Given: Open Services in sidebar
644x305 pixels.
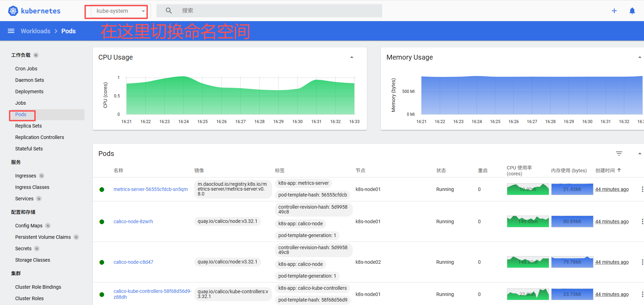Looking at the screenshot, I should pyautogui.click(x=24, y=199).
